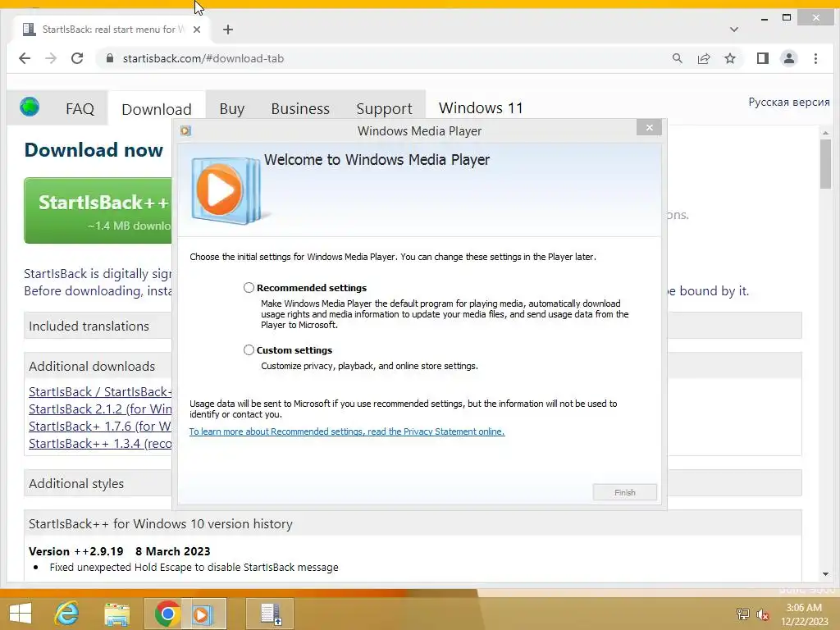Open the Business tab
Viewport: 840px width, 630px height.
tap(300, 109)
